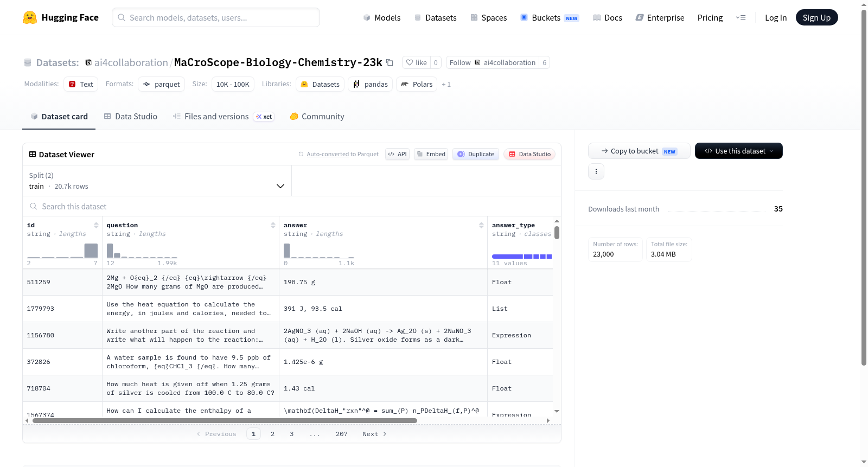This screenshot has height=467, width=868.
Task: Open the three-dot more options menu
Action: click(x=596, y=171)
